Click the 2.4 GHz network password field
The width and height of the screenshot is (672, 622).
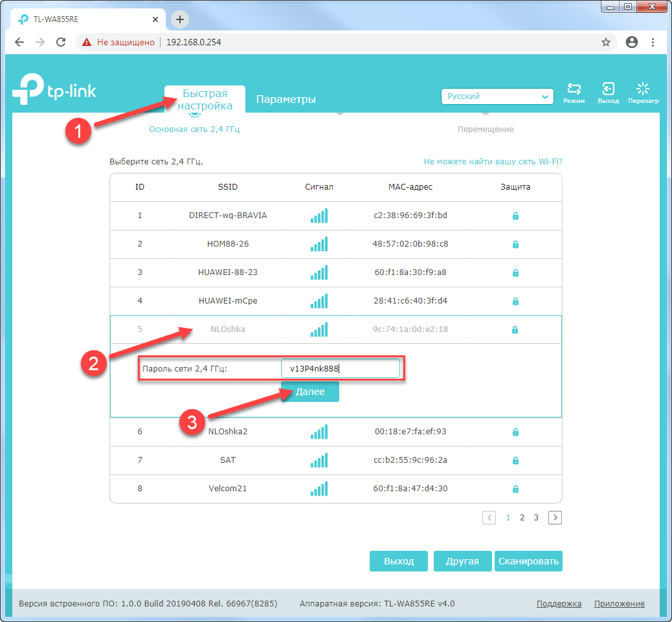pos(341,369)
